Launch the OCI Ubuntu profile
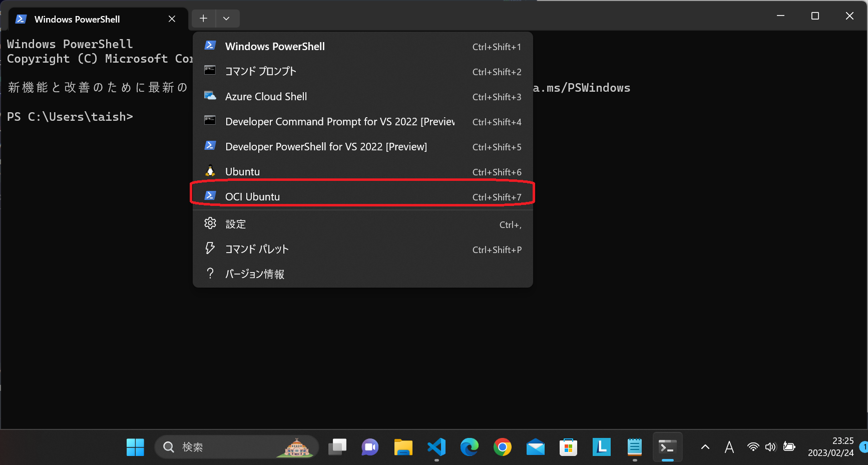 [x=362, y=196]
